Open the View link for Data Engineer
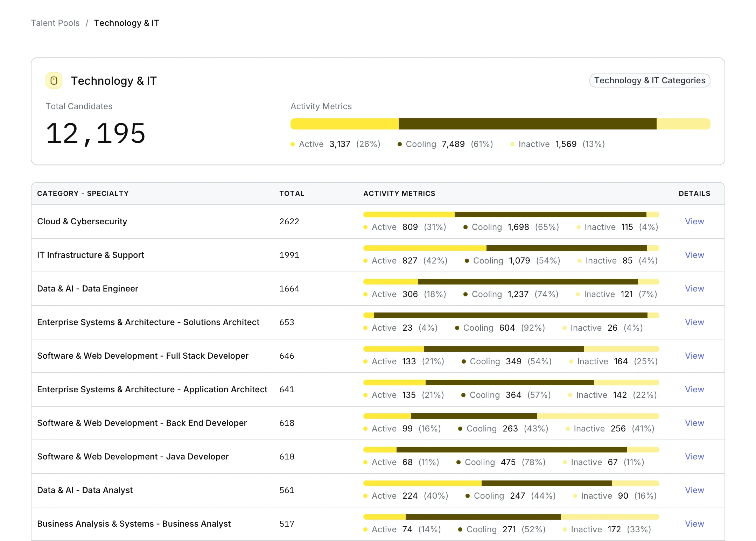 click(x=694, y=289)
